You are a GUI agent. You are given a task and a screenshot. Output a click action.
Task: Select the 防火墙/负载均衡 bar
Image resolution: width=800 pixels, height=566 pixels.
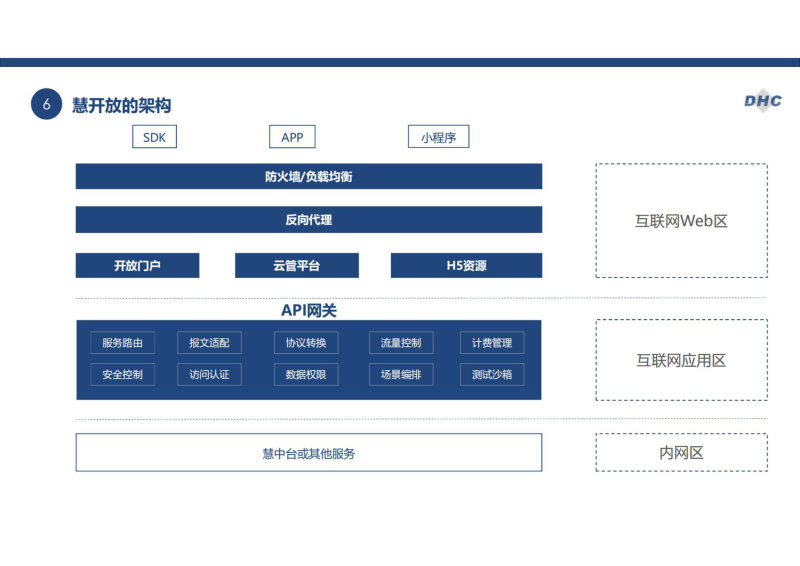[309, 177]
